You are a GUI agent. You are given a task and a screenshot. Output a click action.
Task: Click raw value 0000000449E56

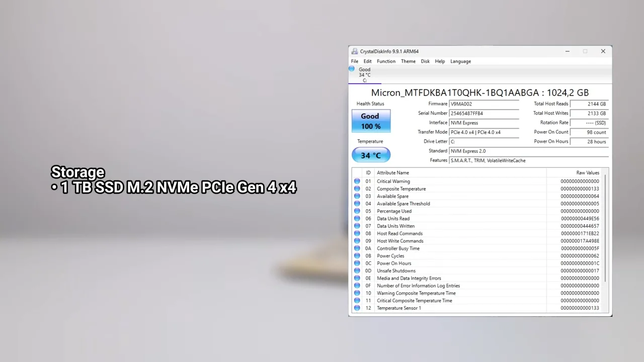[x=580, y=218]
